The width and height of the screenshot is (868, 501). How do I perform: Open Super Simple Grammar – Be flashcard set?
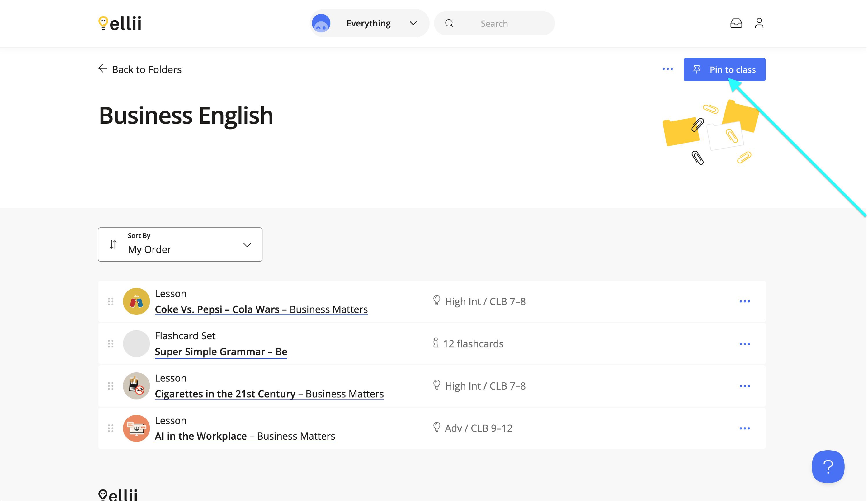tap(220, 352)
